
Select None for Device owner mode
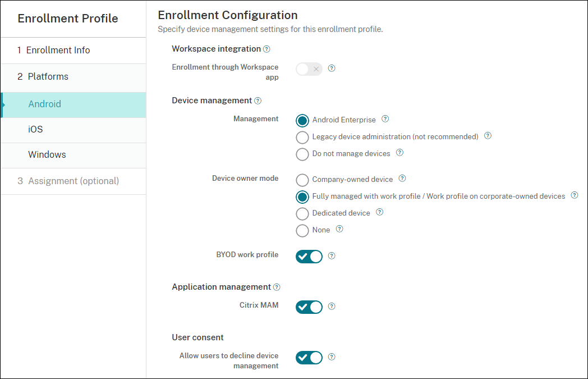(x=302, y=230)
